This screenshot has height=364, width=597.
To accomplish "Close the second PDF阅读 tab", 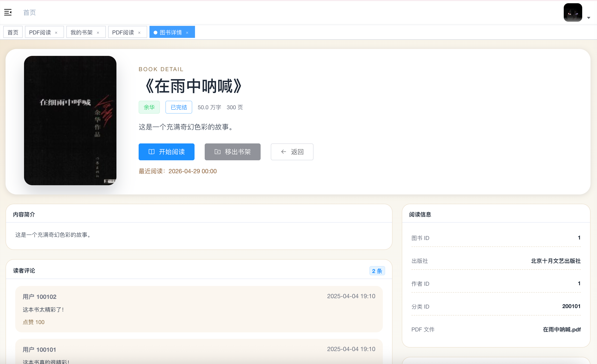I will point(139,33).
